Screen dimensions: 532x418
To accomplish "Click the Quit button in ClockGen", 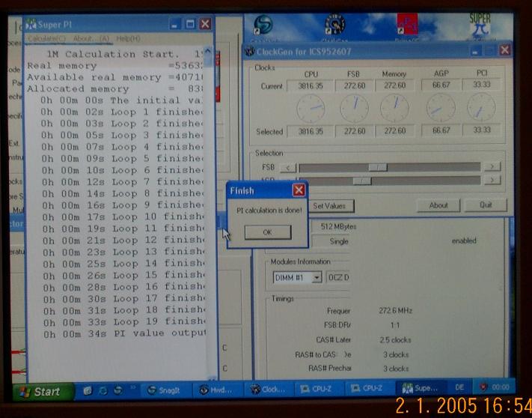I will 486,205.
